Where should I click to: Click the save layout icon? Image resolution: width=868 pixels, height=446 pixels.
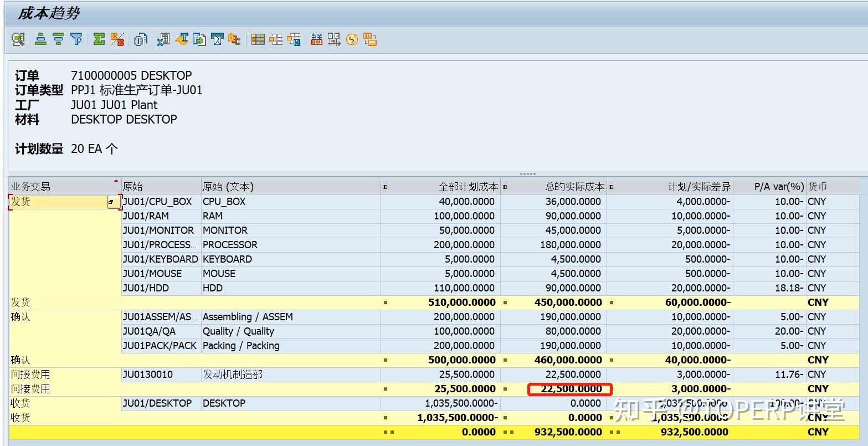[x=294, y=39]
